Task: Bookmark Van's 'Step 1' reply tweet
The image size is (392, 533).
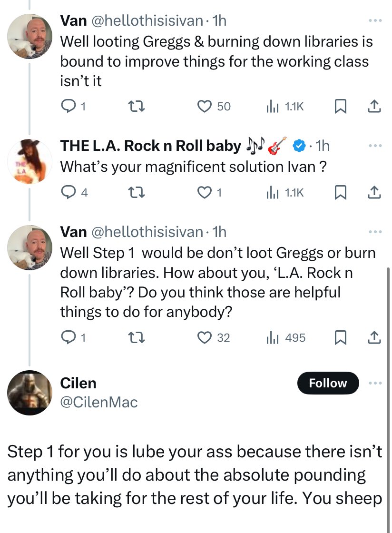Action: (x=340, y=338)
